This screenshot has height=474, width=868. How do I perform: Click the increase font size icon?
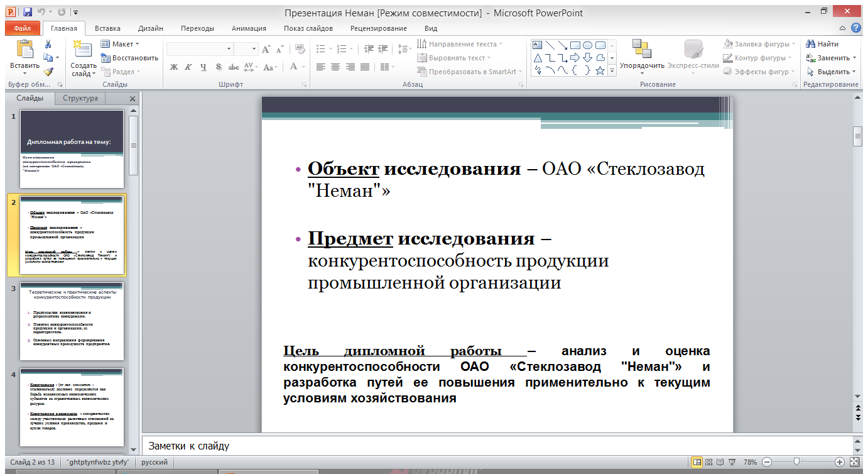point(266,49)
